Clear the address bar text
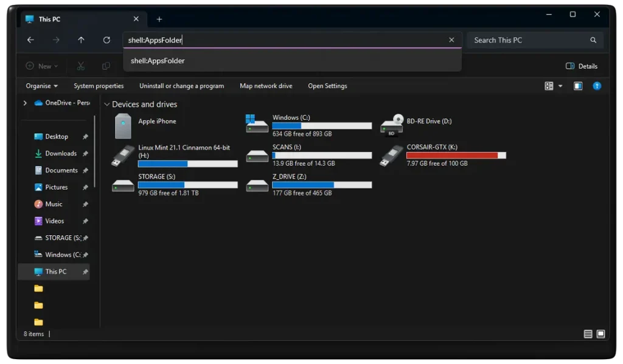This screenshot has height=364, width=623. (451, 39)
